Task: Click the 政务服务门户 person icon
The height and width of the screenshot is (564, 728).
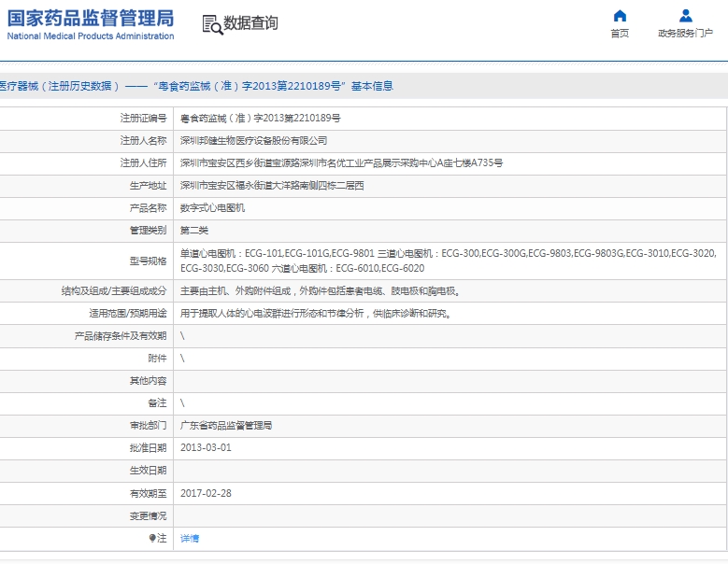Action: 686,16
